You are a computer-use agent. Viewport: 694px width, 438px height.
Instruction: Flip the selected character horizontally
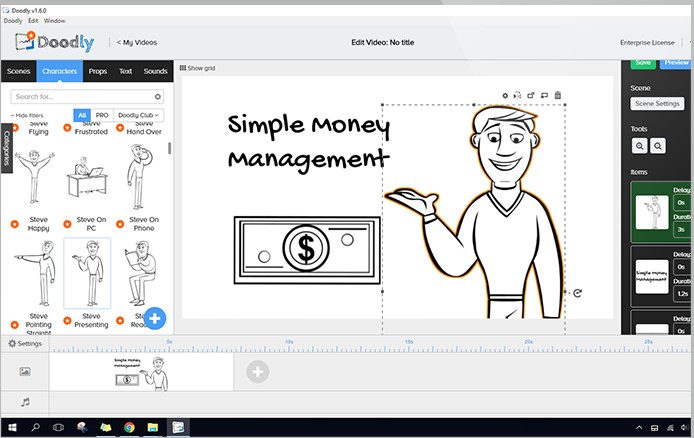517,95
